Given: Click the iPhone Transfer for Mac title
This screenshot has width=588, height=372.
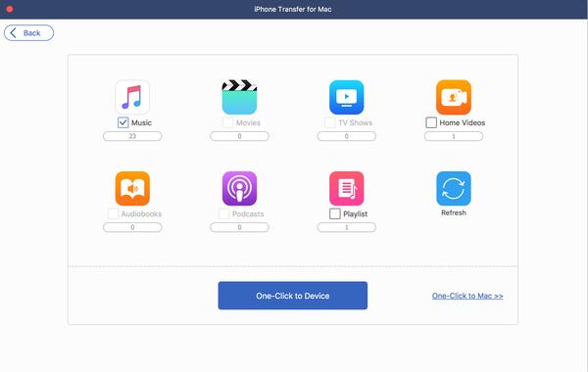Looking at the screenshot, I should pos(292,9).
